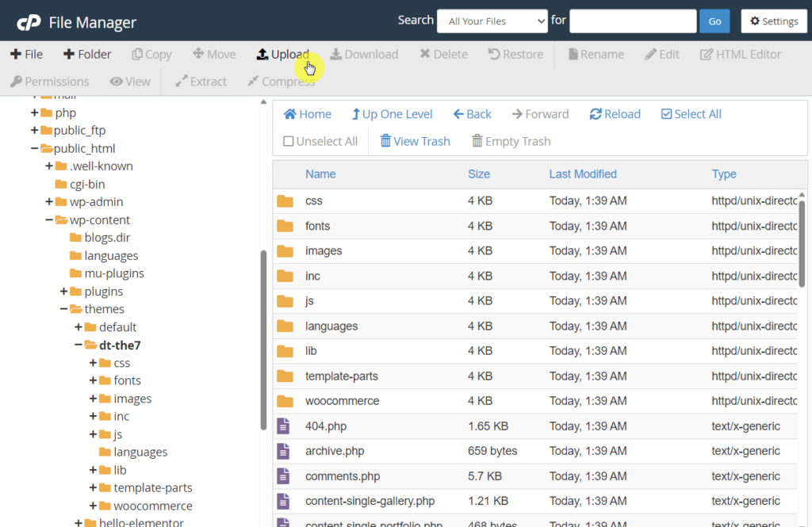
Task: Sort file list by Size header
Action: point(478,174)
